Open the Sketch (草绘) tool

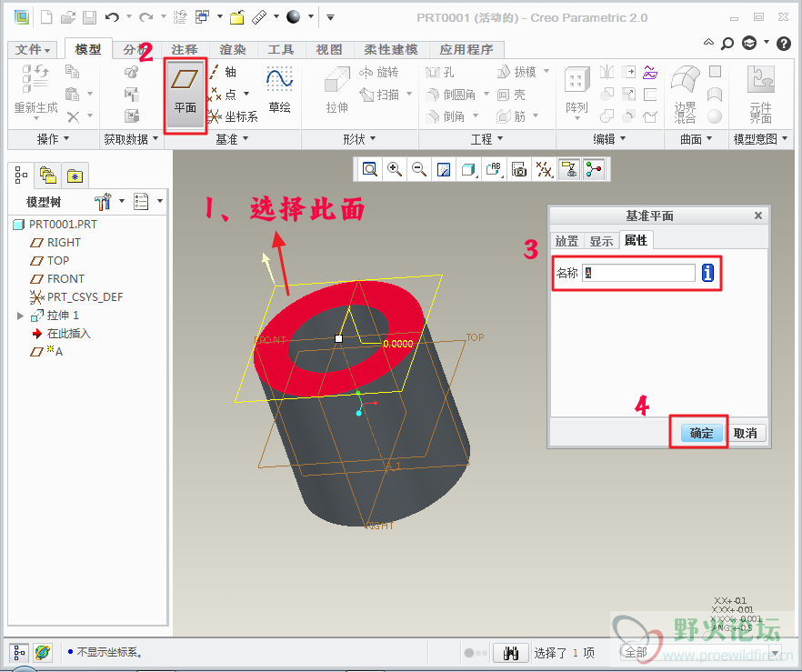[279, 90]
